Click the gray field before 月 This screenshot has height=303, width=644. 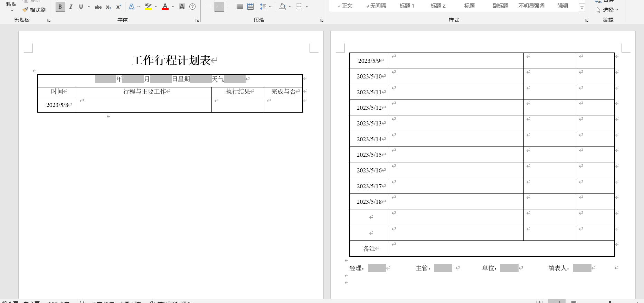133,79
